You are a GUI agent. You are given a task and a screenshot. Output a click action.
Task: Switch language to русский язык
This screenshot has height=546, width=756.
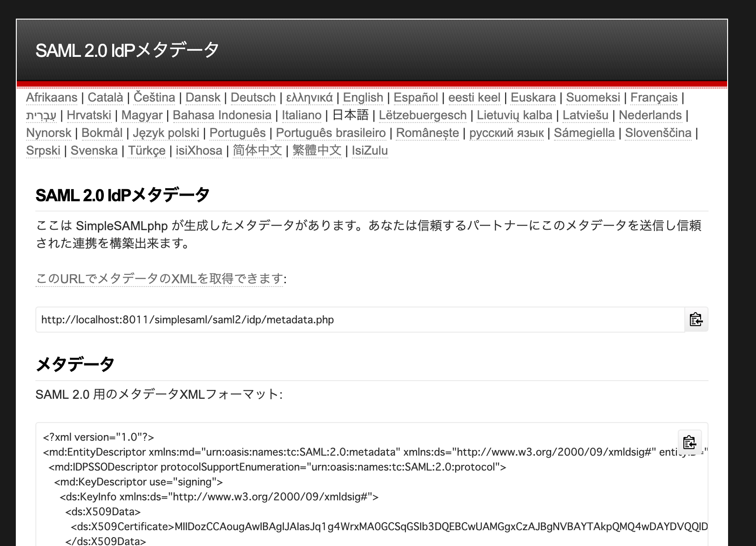tap(506, 133)
